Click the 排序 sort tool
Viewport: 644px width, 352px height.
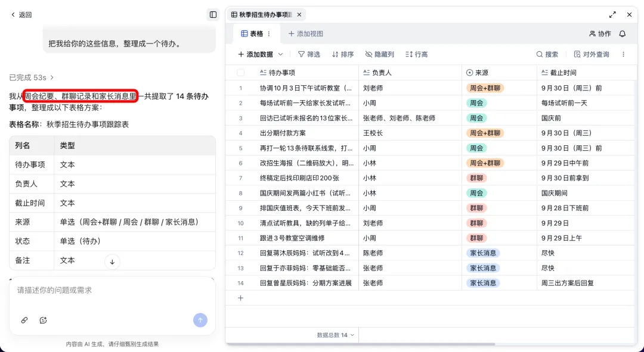click(342, 55)
